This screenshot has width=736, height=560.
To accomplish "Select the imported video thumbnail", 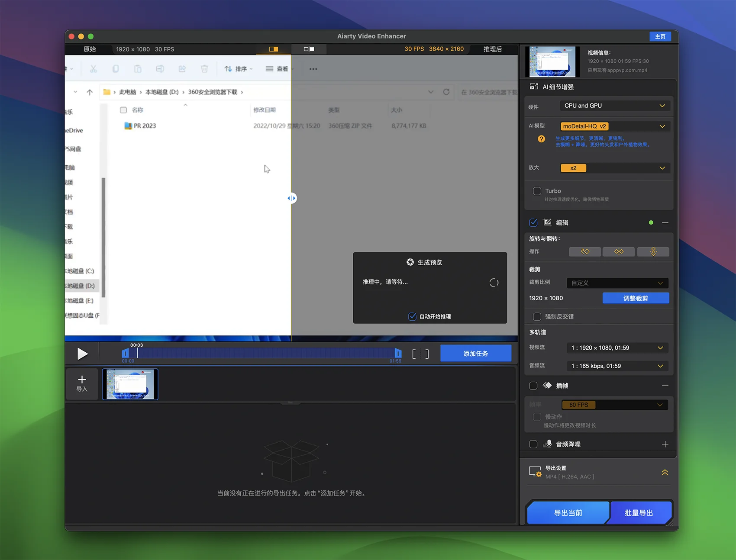I will 130,384.
